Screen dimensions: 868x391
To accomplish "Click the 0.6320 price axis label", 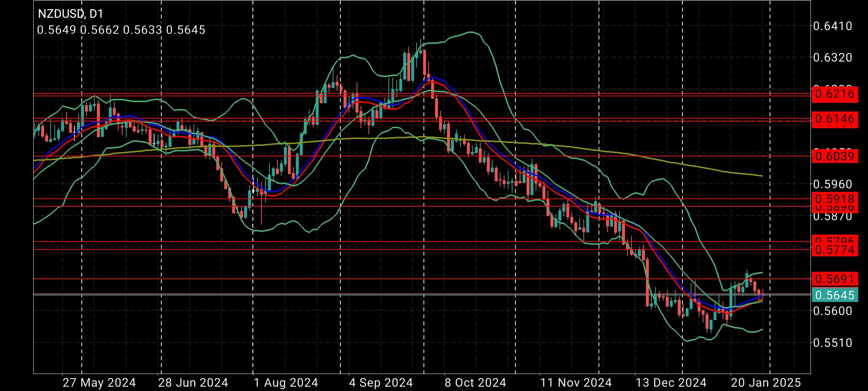I will [x=833, y=58].
